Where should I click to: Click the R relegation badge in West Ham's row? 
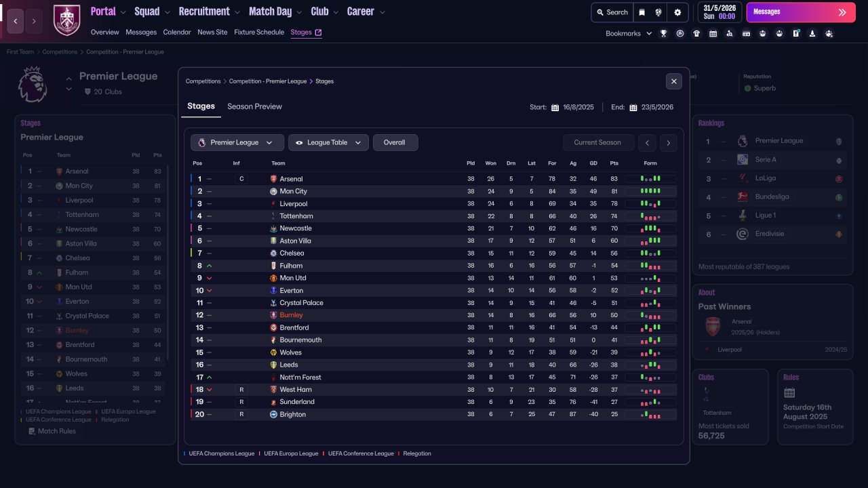[x=241, y=390]
